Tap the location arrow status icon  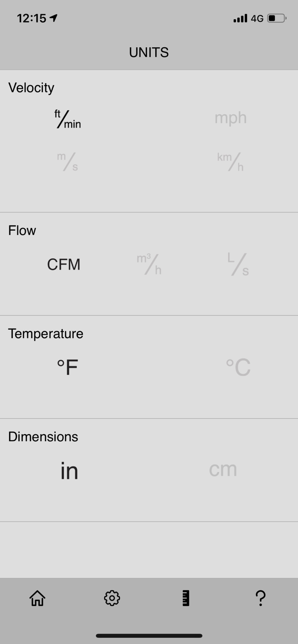tap(54, 18)
